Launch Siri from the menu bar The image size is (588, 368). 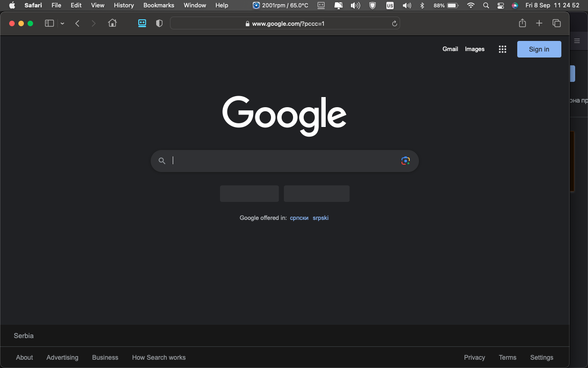pyautogui.click(x=515, y=6)
